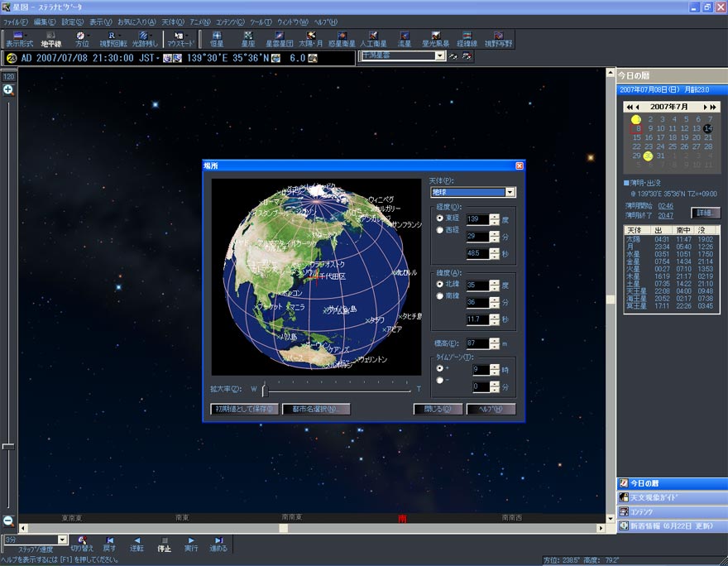Click the 地平線 (horizon) toolbar icon
Screen dimensions: 728x566
tap(51, 38)
